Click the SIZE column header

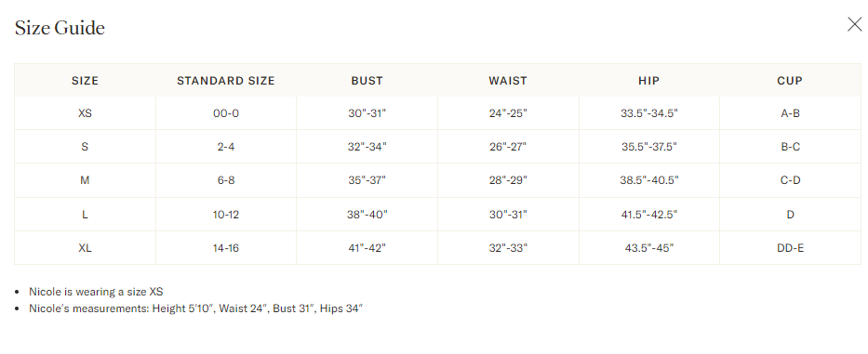[85, 81]
